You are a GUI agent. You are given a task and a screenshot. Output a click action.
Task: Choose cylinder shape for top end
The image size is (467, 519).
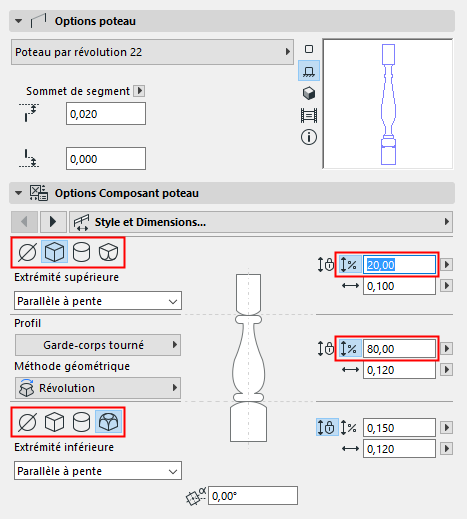[81, 252]
